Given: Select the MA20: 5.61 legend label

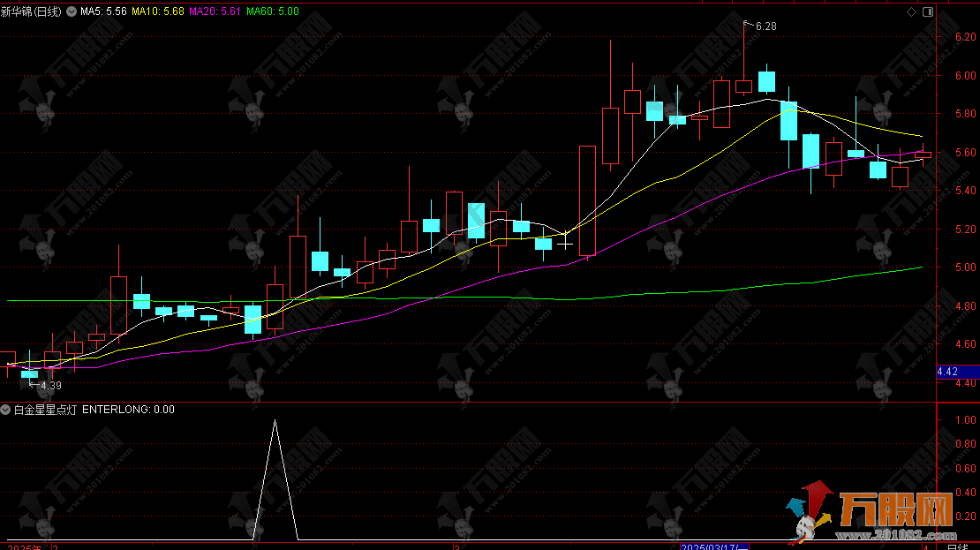Looking at the screenshot, I should pyautogui.click(x=215, y=11).
